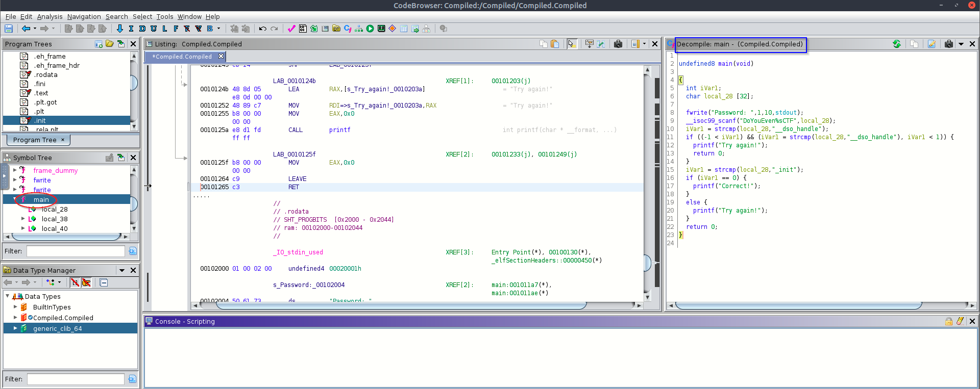The image size is (980, 389).
Task: Take Listing snapshot with camera icon
Action: 618,44
